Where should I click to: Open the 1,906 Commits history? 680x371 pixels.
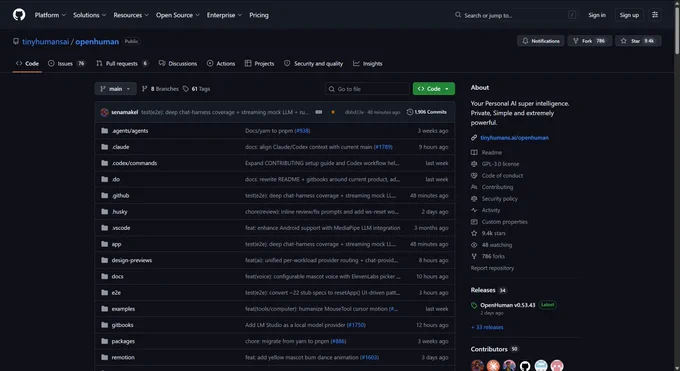(427, 112)
